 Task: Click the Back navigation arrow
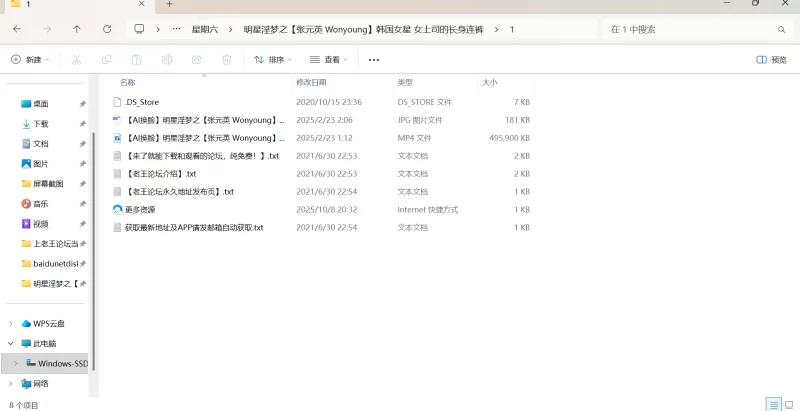17,29
